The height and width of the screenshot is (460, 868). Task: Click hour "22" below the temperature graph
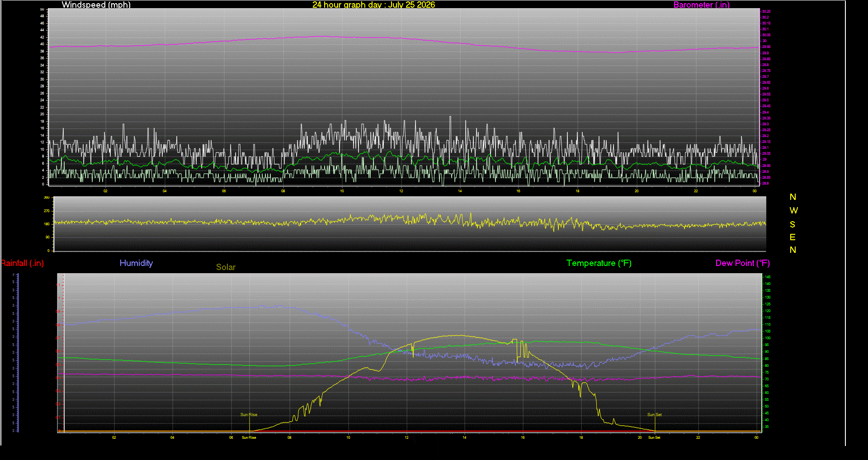pos(698,437)
